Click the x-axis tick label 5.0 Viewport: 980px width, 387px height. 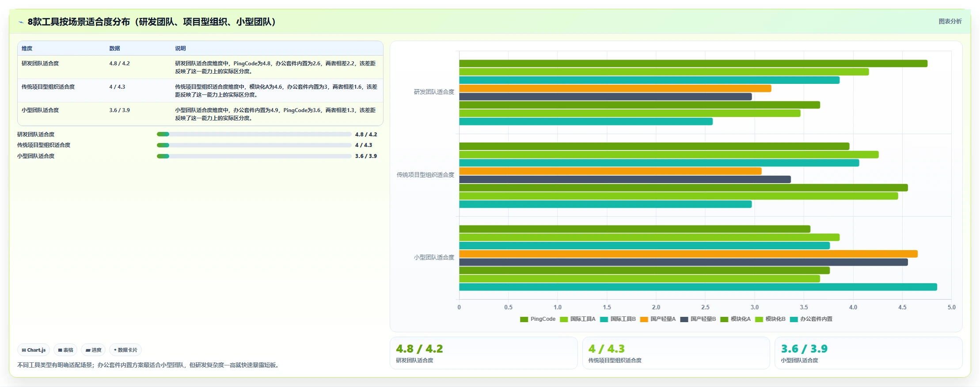tap(951, 307)
